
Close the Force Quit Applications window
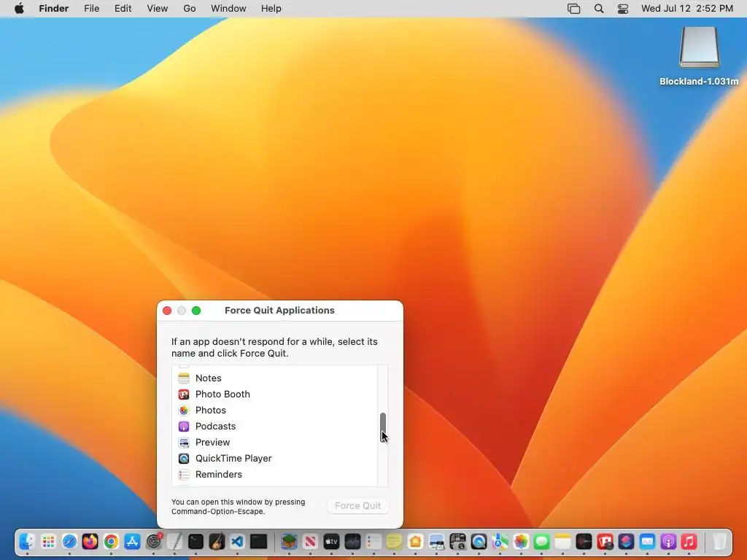coord(167,311)
